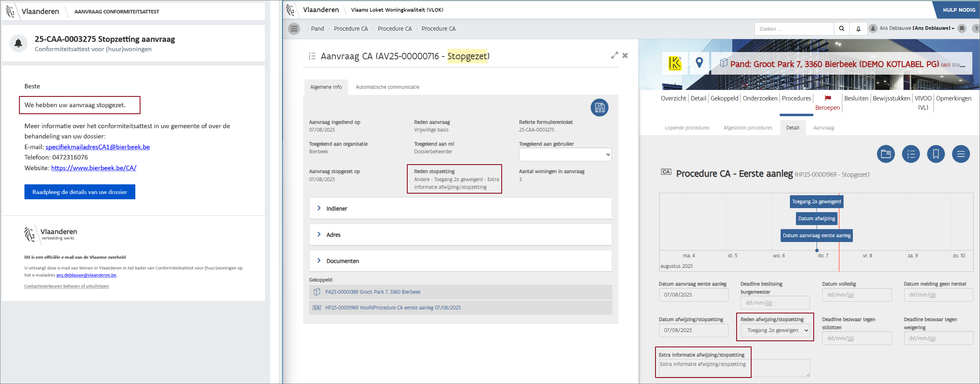Click the Toegang 2x geweigerd timeline marker
The width and height of the screenshot is (980, 384).
tap(816, 202)
